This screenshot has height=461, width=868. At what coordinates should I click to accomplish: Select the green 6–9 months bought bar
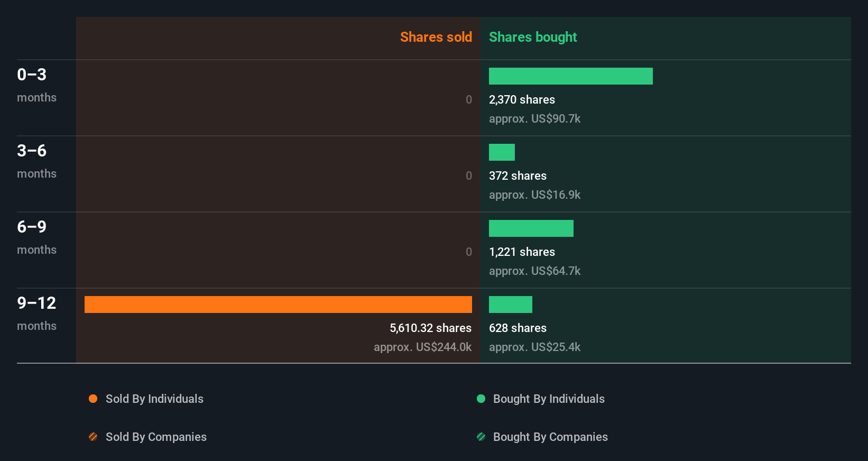pos(531,228)
